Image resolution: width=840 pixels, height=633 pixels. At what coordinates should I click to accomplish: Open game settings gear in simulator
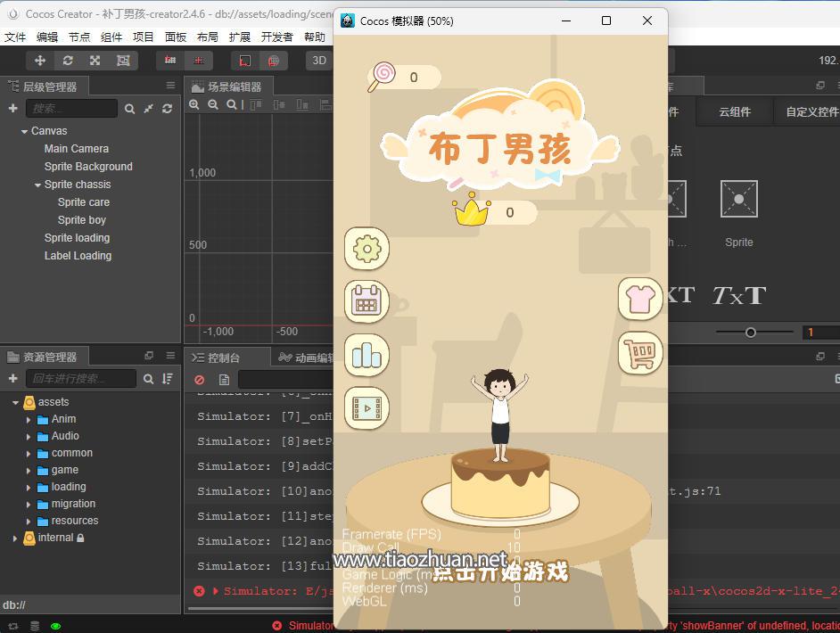(x=367, y=249)
